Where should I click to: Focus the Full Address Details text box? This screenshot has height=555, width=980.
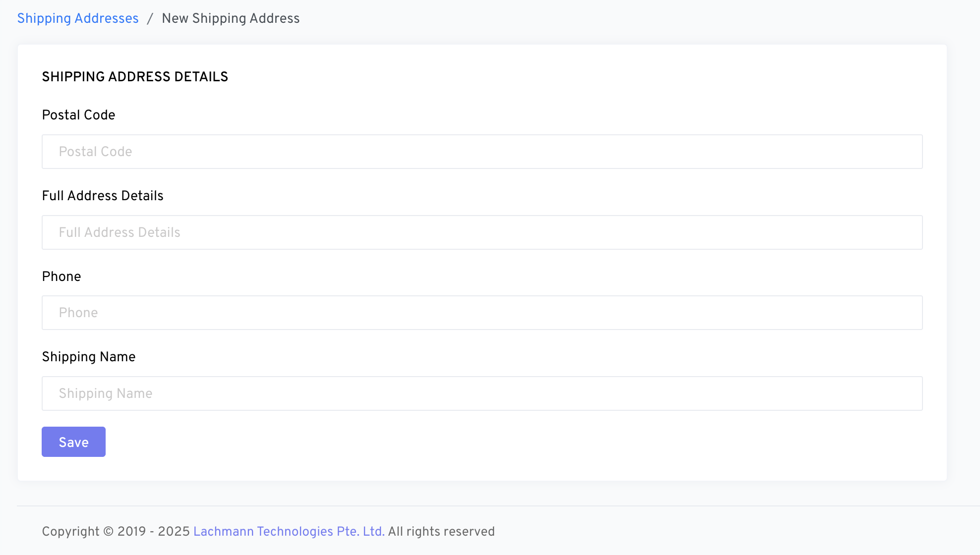point(482,232)
